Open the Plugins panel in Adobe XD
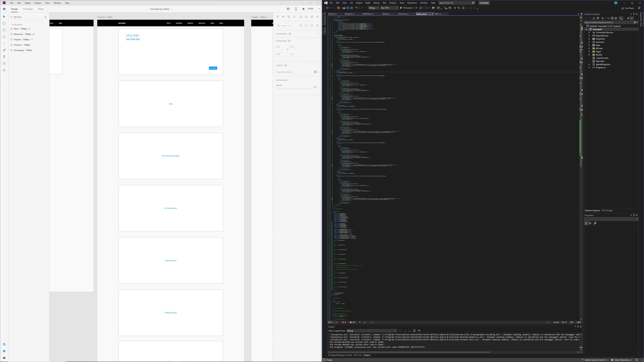This screenshot has width=644, height=362. 4,358
